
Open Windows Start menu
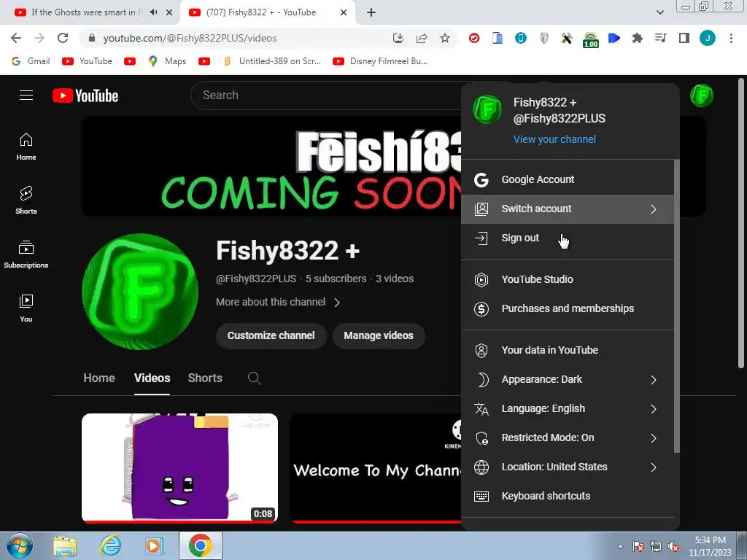(x=20, y=545)
